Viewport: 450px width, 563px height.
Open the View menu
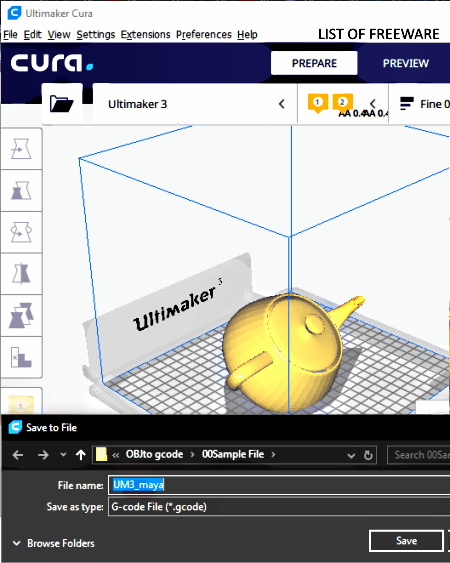tap(59, 34)
